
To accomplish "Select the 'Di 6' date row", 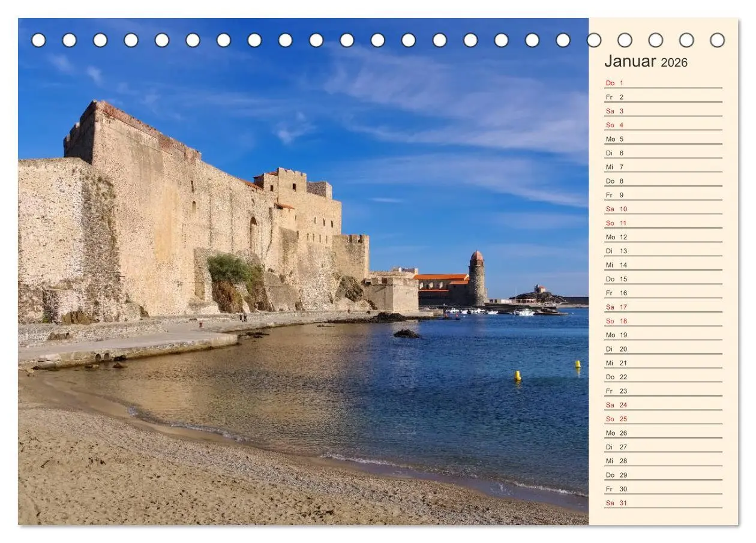I will [663, 153].
